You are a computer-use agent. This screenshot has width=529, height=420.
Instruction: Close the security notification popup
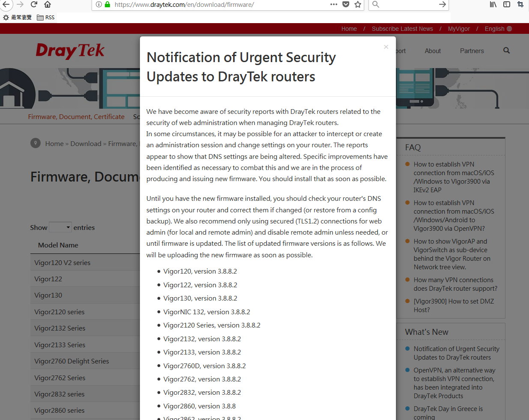click(386, 47)
